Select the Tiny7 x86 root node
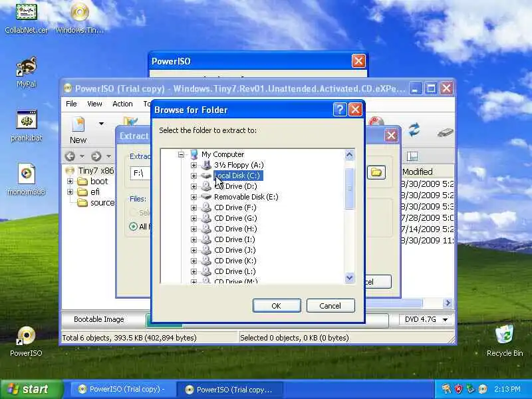This screenshot has width=532, height=399. (90, 171)
